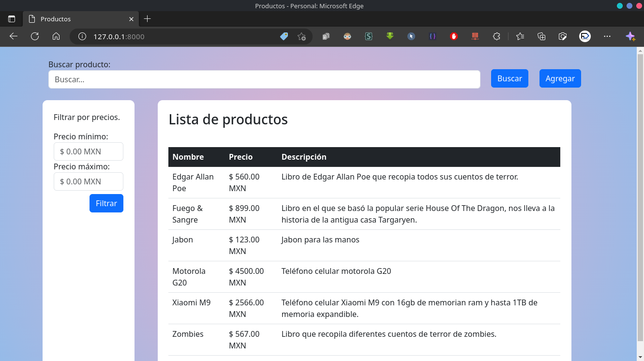Open the green download arrow extension
This screenshot has width=644, height=361.
(x=389, y=36)
